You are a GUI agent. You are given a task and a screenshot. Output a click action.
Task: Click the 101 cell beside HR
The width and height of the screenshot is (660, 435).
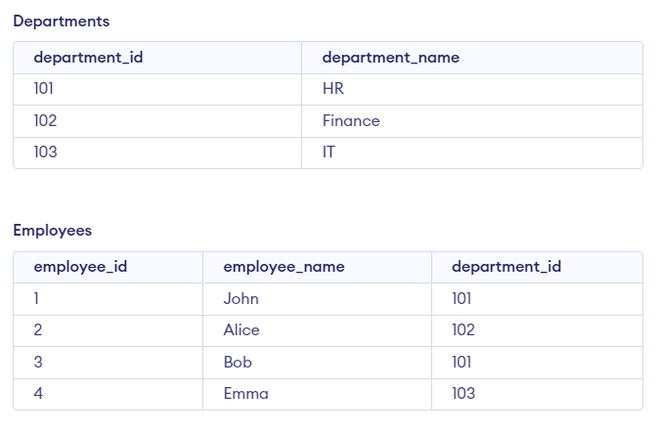(x=45, y=89)
